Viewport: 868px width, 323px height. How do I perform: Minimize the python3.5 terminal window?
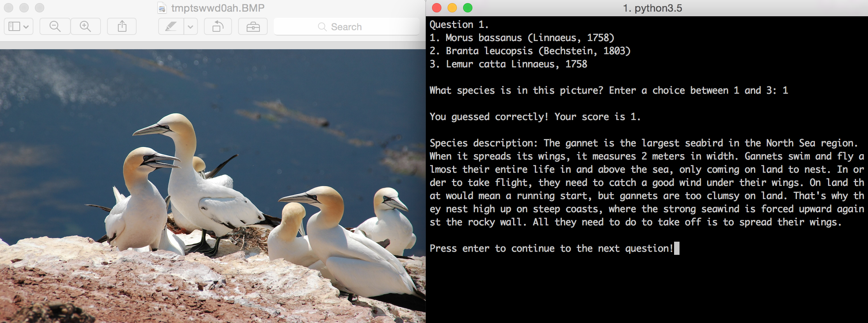pyautogui.click(x=452, y=8)
